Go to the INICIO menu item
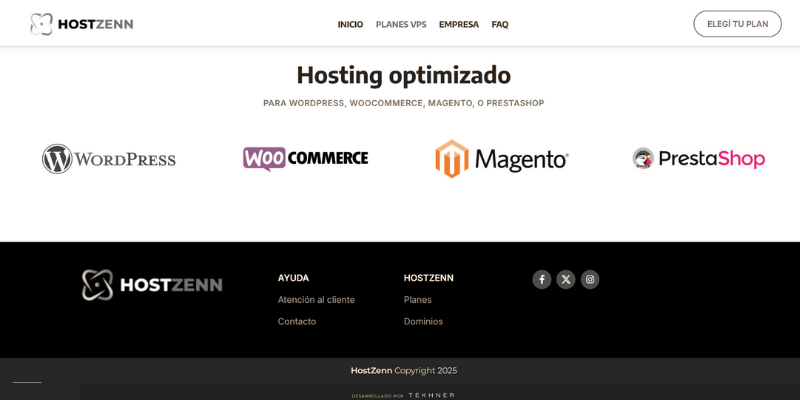The width and height of the screenshot is (800, 400). click(x=350, y=24)
